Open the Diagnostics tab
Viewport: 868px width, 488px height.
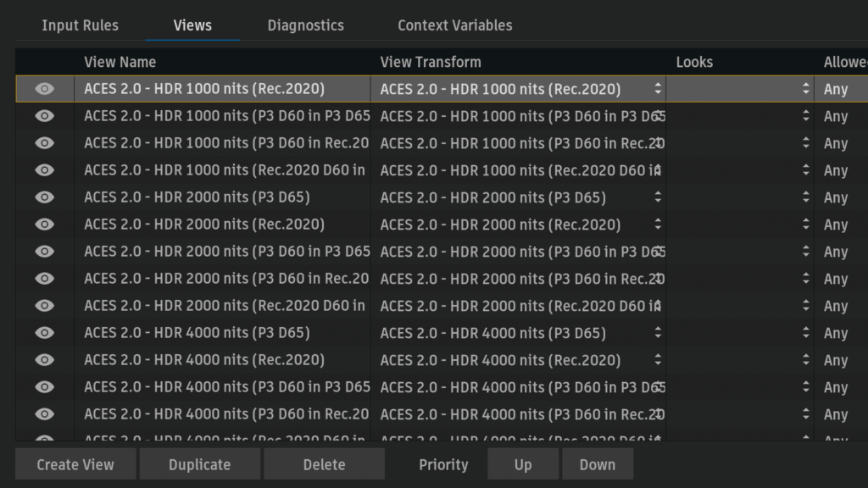305,25
